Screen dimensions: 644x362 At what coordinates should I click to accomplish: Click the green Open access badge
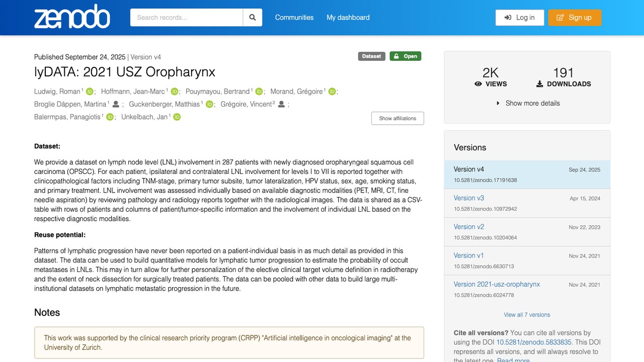[406, 56]
